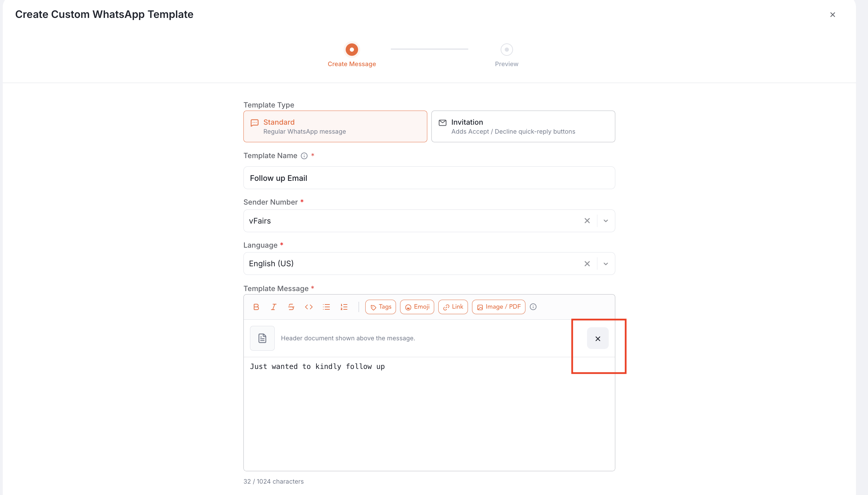
Task: Click info icon next to Image / PDF
Action: [533, 307]
